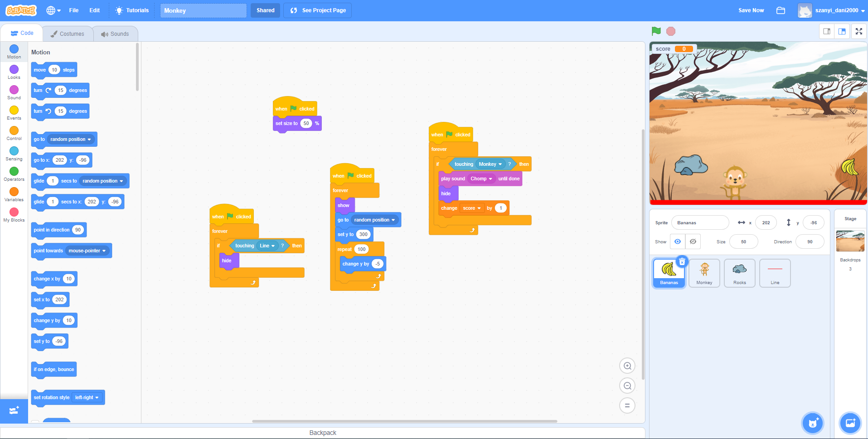
Task: Choose a new backdrop button
Action: pyautogui.click(x=850, y=423)
